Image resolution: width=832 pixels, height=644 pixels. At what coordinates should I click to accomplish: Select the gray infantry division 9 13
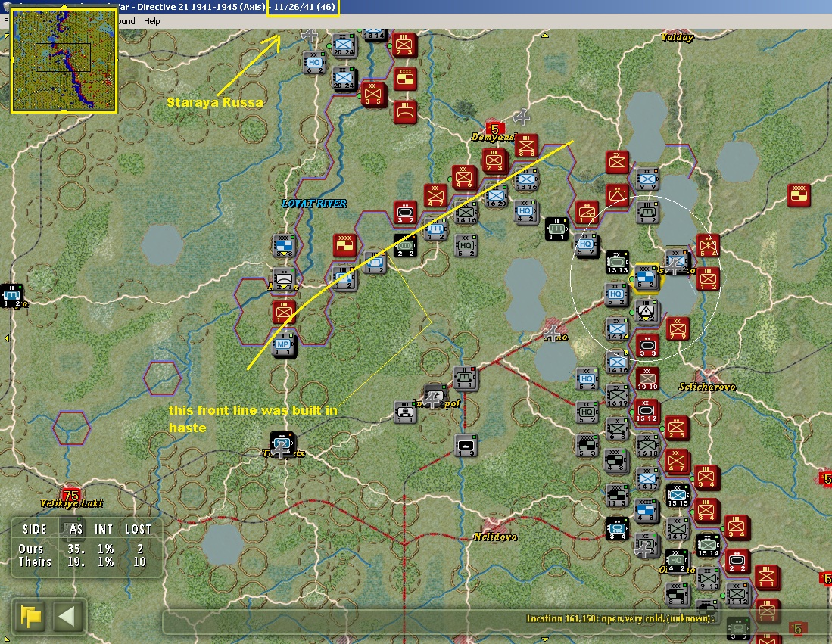[x=708, y=579]
